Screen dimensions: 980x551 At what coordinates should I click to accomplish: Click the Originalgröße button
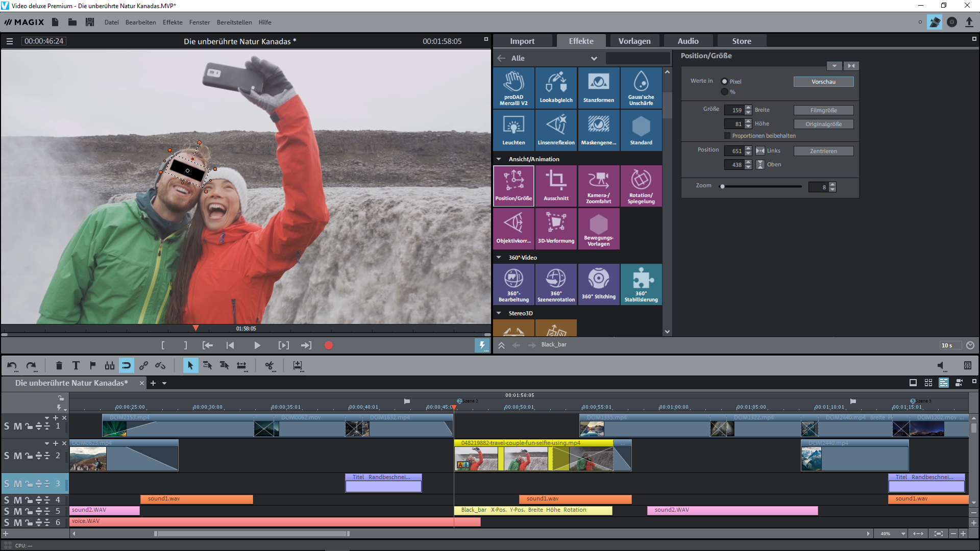coord(823,124)
